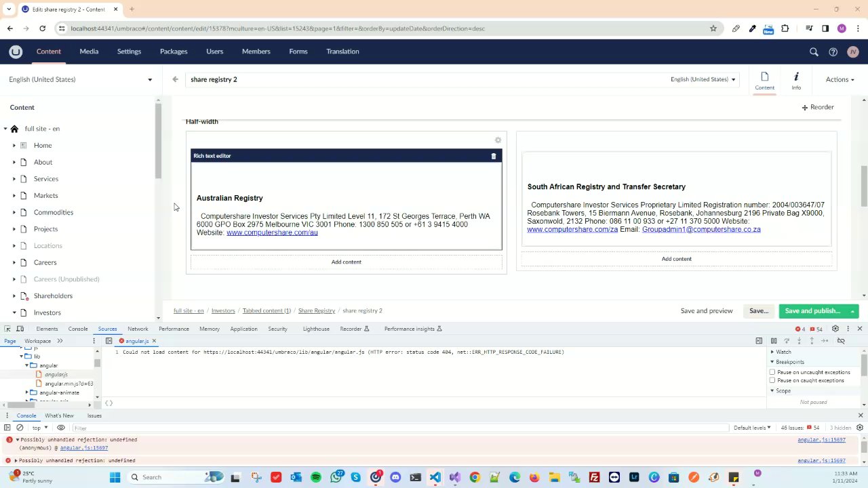Show the console sidebar icon
868x488 pixels.
pyautogui.click(x=7, y=428)
